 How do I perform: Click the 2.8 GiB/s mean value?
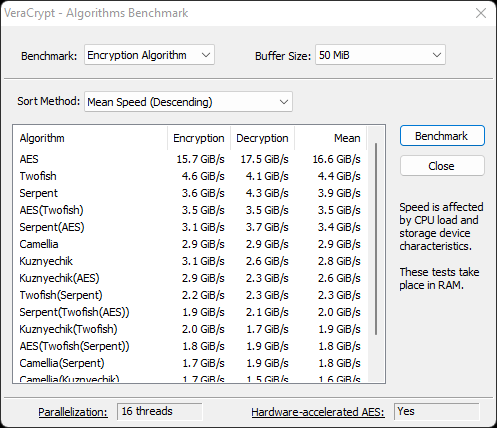click(339, 261)
